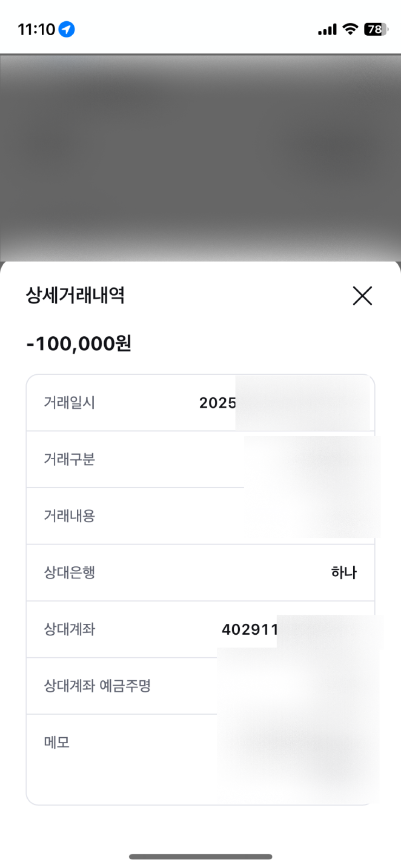Tap the 2025 transaction date value
Image resolution: width=401 pixels, height=868 pixels.
218,403
